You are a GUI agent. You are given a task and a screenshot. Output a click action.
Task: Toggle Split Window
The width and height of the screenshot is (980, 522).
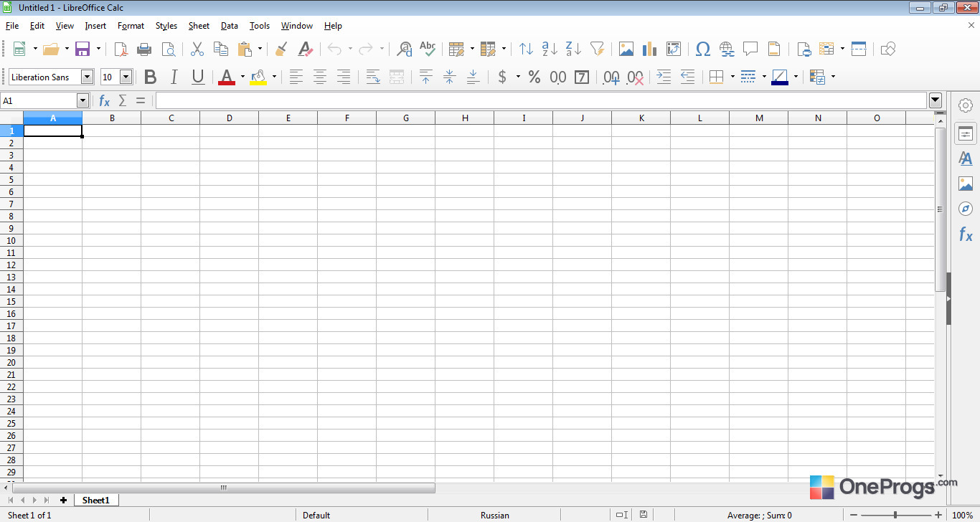point(859,49)
